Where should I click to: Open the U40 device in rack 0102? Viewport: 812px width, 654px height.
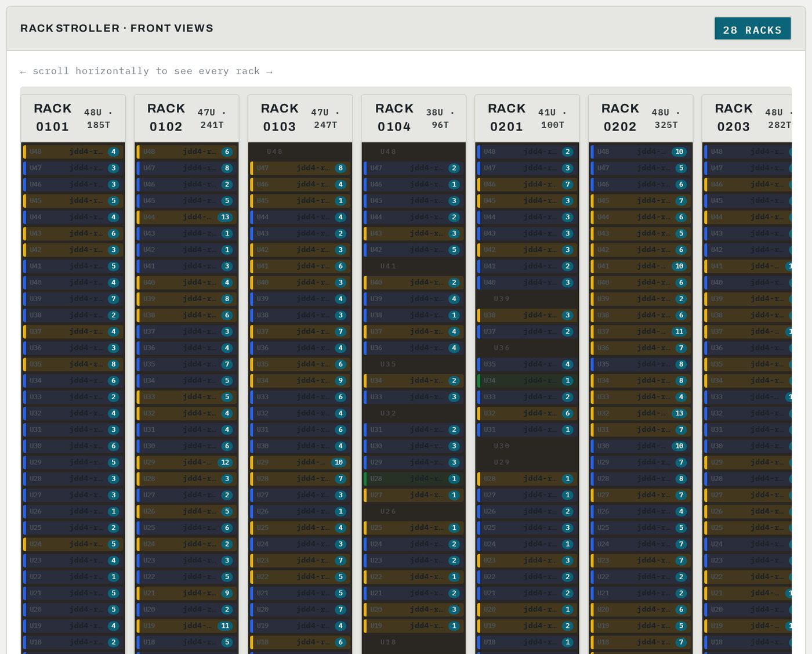[x=187, y=283]
